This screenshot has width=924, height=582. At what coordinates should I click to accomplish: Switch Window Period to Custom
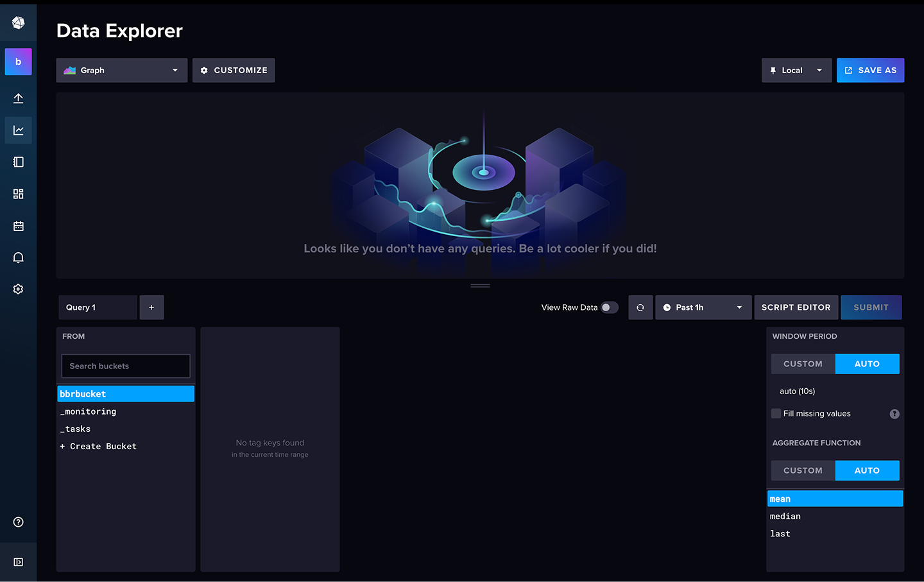point(803,364)
